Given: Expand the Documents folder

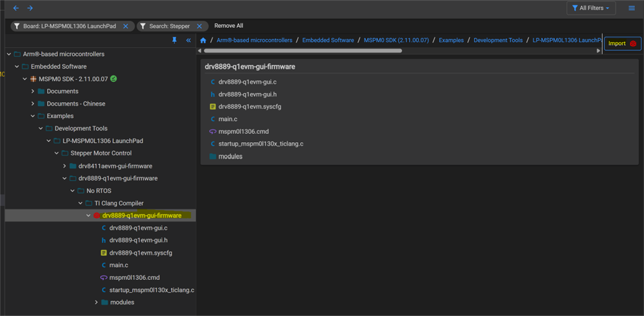Looking at the screenshot, I should tap(32, 91).
